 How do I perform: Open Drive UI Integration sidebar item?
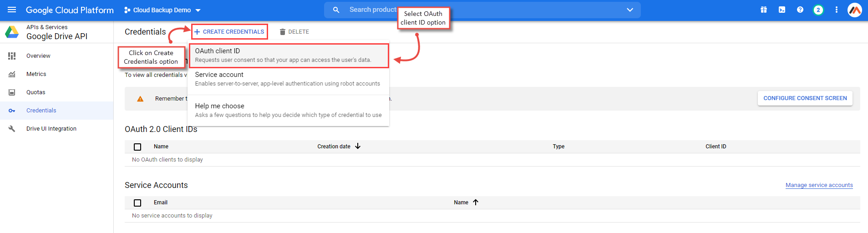[56, 129]
